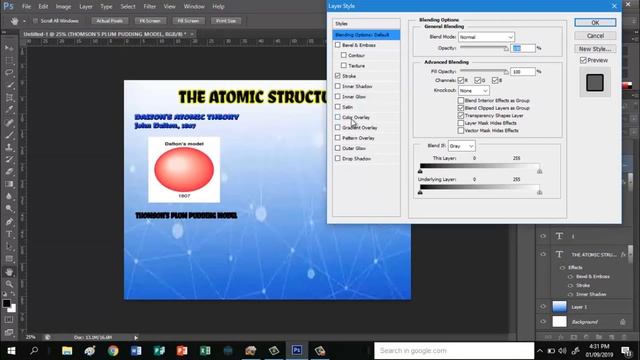Click the Actual Pixels button

coord(109,21)
